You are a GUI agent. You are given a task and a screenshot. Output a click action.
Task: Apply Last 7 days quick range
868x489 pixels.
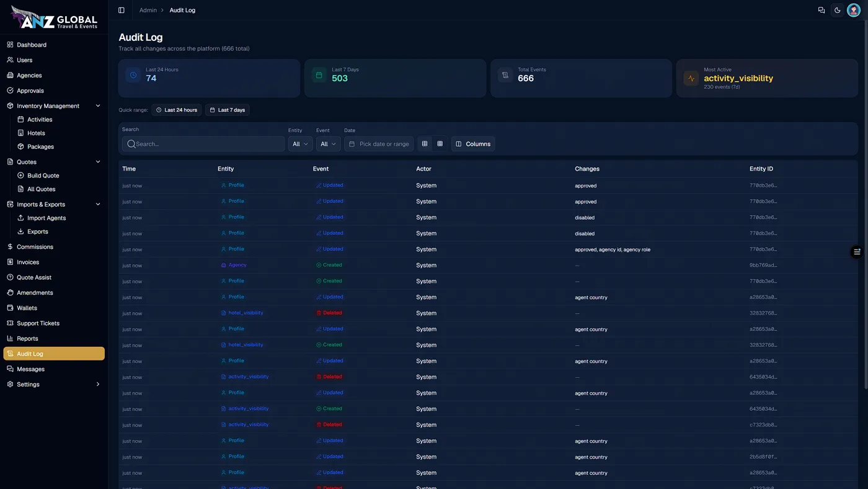(x=228, y=110)
